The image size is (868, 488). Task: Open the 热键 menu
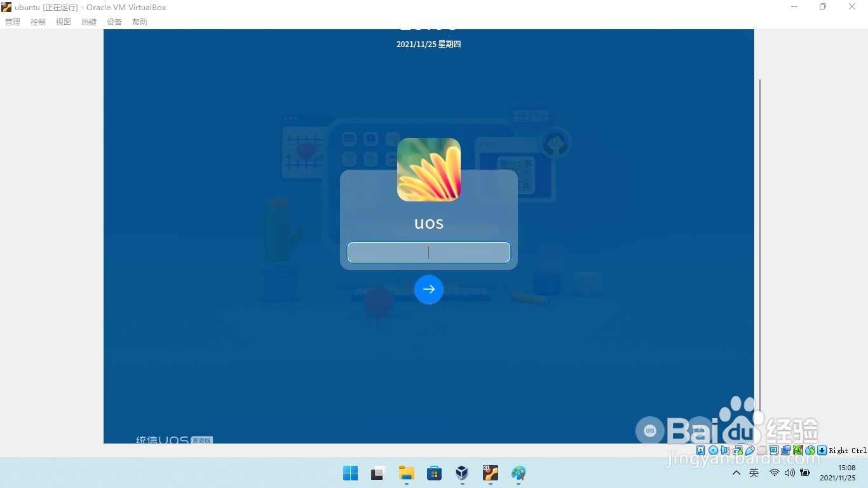(89, 22)
